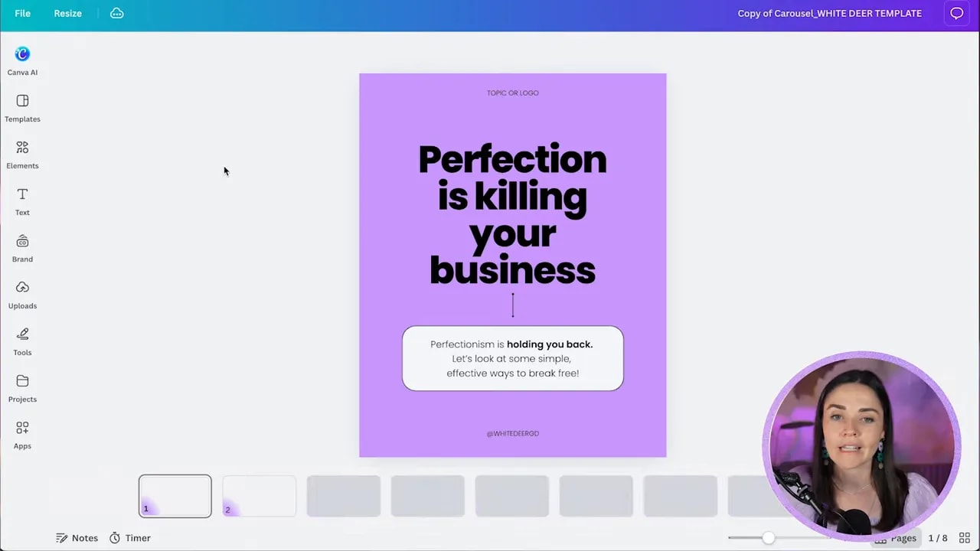Open the Brand panel
Viewport: 980px width, 551px height.
point(22,248)
